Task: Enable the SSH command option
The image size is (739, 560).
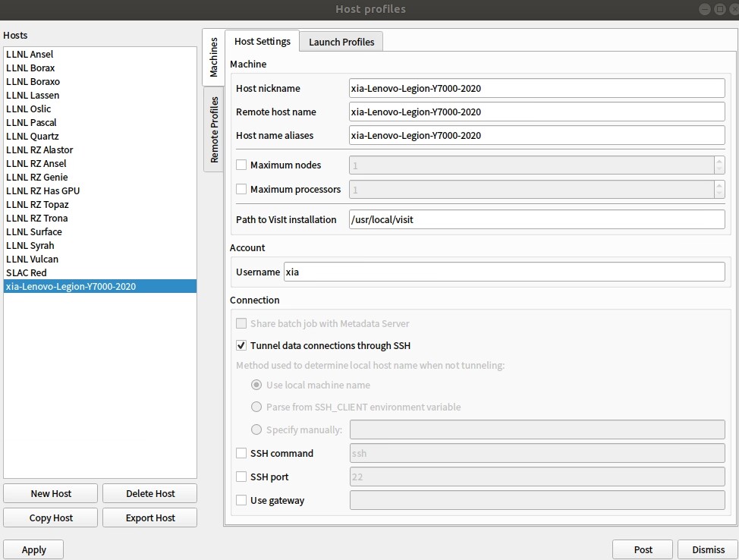Action: [241, 453]
